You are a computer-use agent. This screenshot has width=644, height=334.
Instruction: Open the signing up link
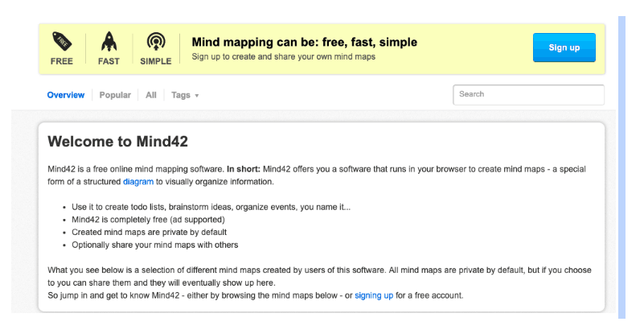coord(374,295)
